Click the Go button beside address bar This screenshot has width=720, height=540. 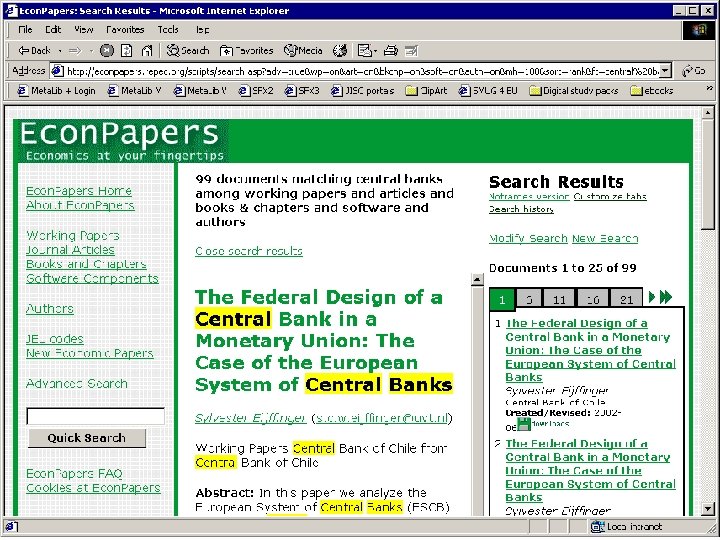point(693,71)
